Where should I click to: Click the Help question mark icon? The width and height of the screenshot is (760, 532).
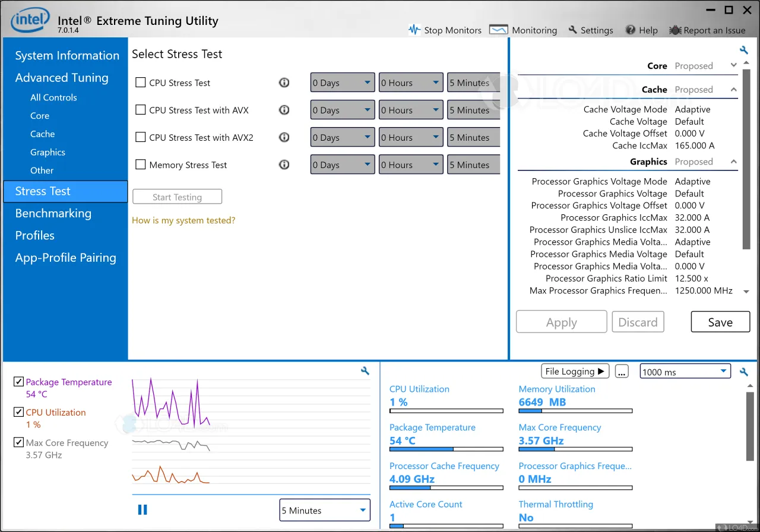click(x=631, y=30)
